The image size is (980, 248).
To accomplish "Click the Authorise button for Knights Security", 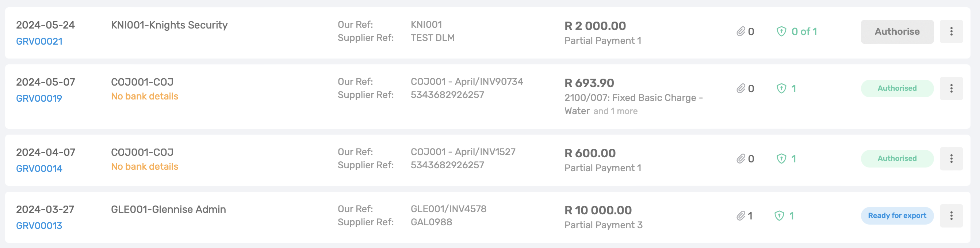I will [x=897, y=31].
